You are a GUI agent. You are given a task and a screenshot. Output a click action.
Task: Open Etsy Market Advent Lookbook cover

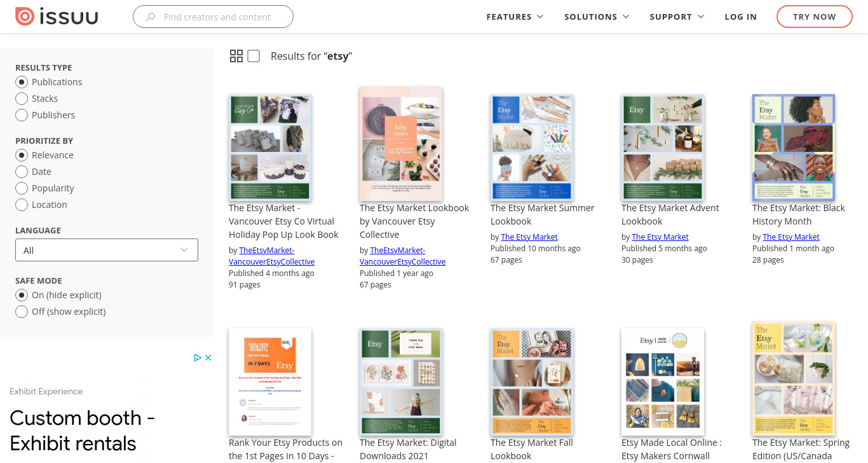(x=663, y=148)
